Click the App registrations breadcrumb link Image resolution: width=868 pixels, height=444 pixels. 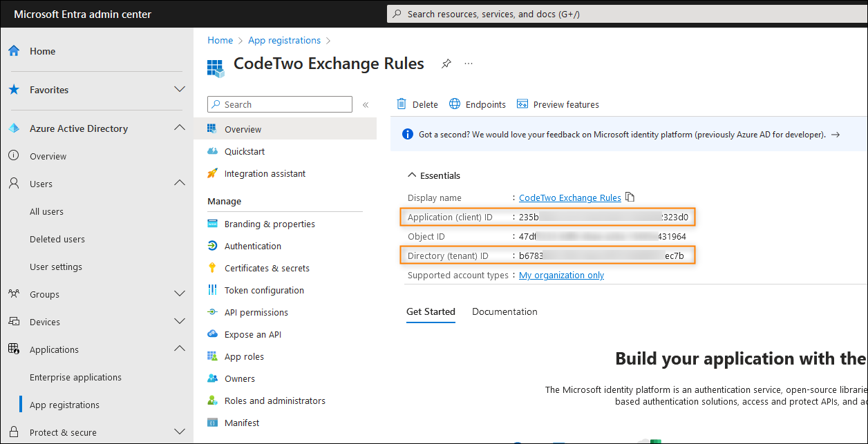pos(285,40)
